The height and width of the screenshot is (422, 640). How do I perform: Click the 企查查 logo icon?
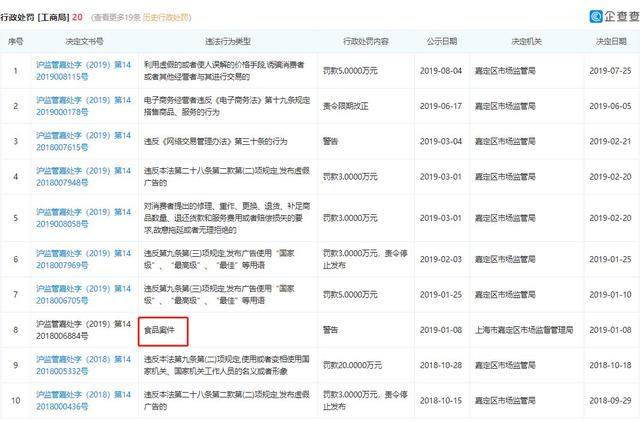click(x=596, y=16)
